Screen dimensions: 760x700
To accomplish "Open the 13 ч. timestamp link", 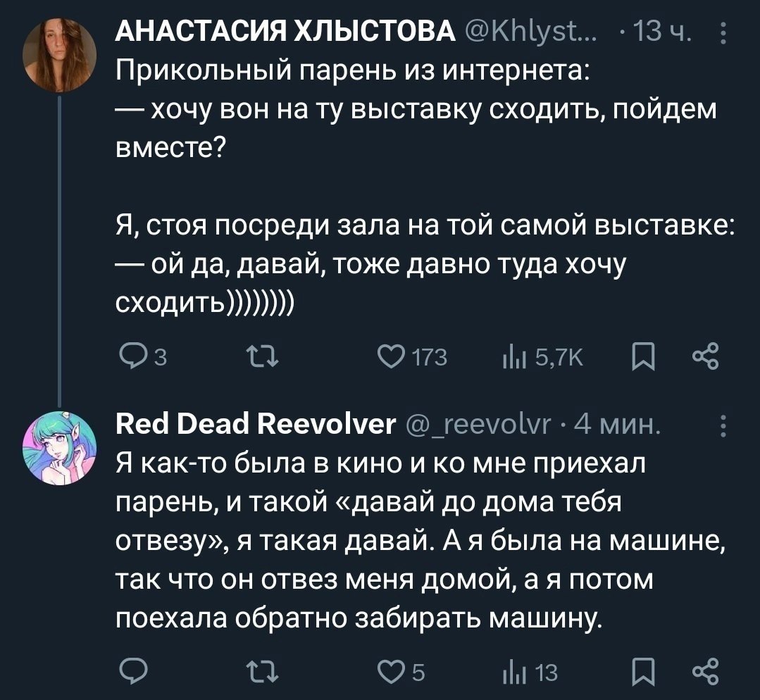I will click(664, 33).
